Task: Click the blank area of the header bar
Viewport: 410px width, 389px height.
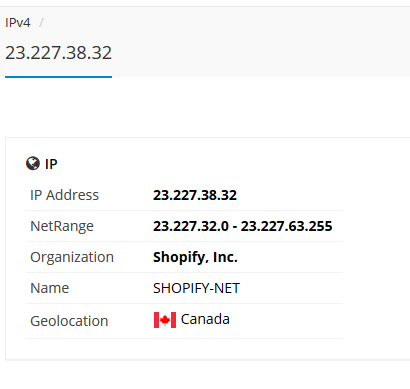Action: [x=260, y=42]
